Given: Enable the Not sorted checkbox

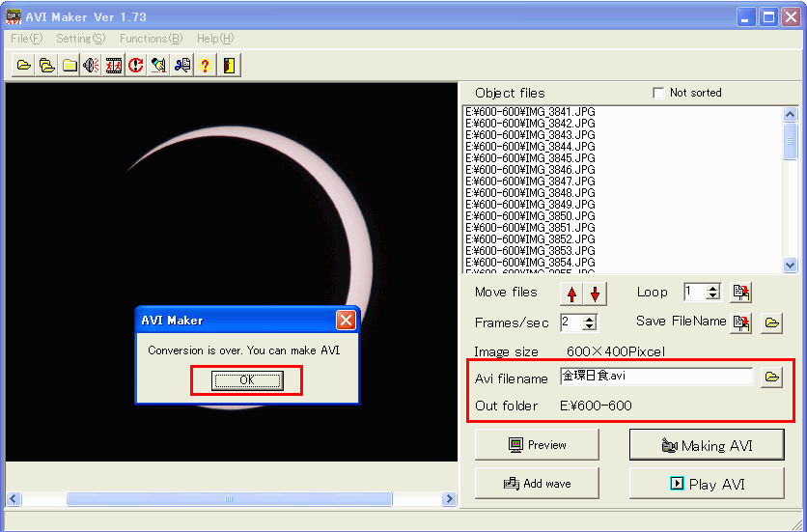Looking at the screenshot, I should click(x=658, y=93).
